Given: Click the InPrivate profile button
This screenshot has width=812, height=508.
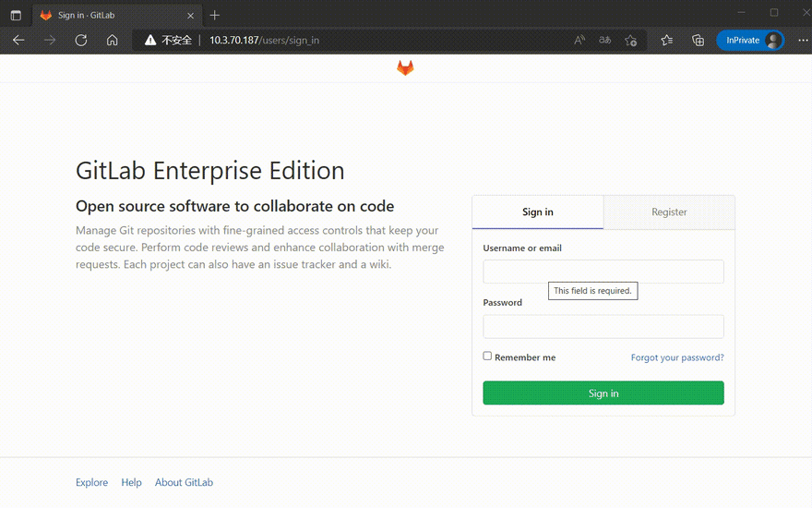Looking at the screenshot, I should (x=750, y=40).
